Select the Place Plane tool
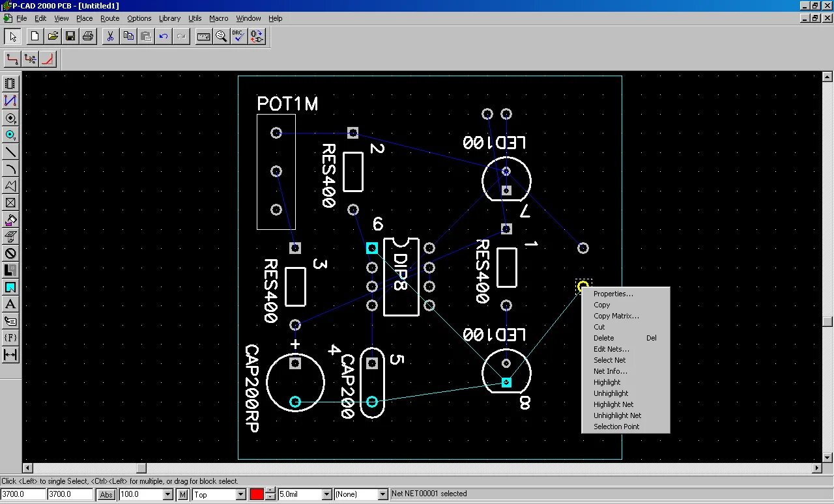834x504 pixels. point(10,270)
